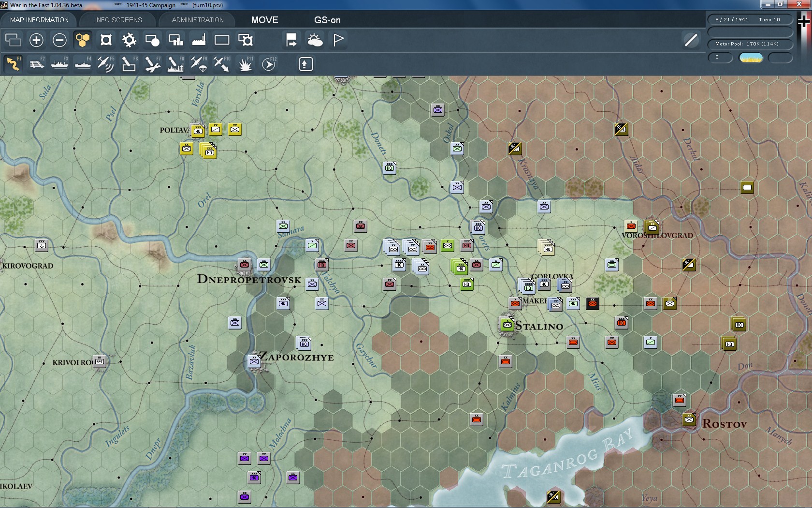Click the plain pennant flag icon

click(x=338, y=40)
